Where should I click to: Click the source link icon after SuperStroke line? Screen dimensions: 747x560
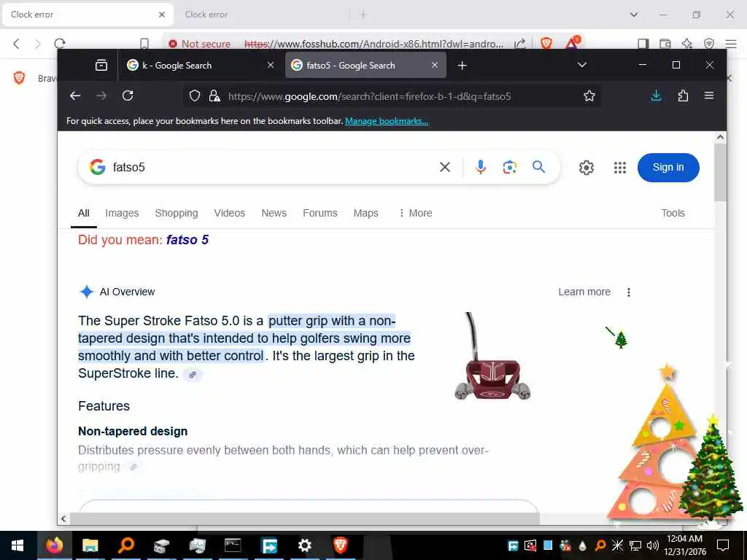click(x=193, y=375)
